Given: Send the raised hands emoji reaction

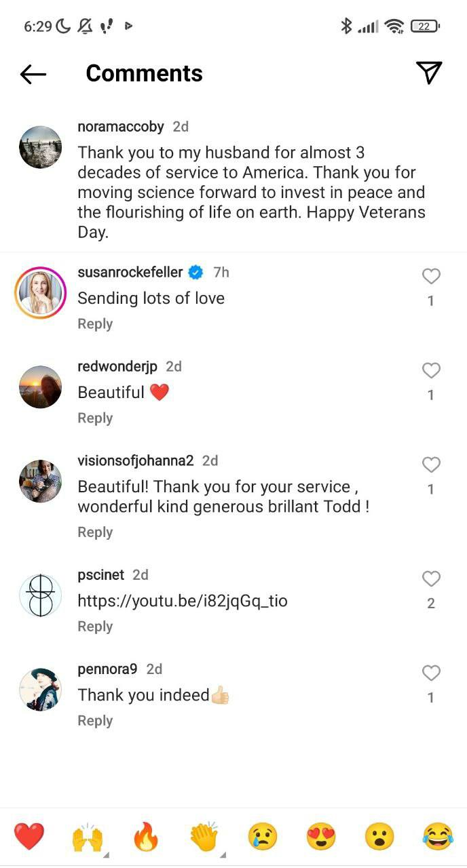Looking at the screenshot, I should 87,837.
